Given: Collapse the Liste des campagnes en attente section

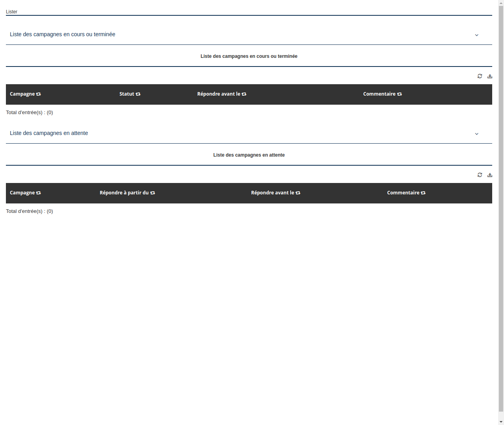Looking at the screenshot, I should (x=477, y=134).
